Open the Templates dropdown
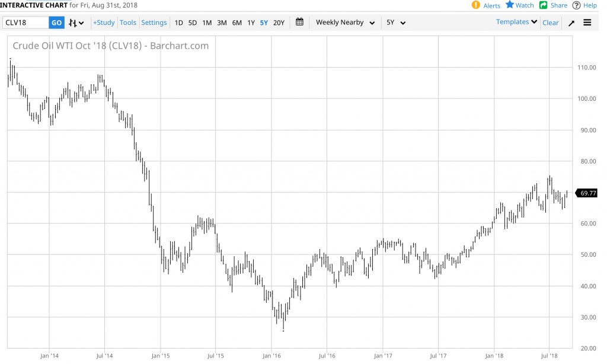Viewport: 607px width, 364px height. [x=516, y=22]
